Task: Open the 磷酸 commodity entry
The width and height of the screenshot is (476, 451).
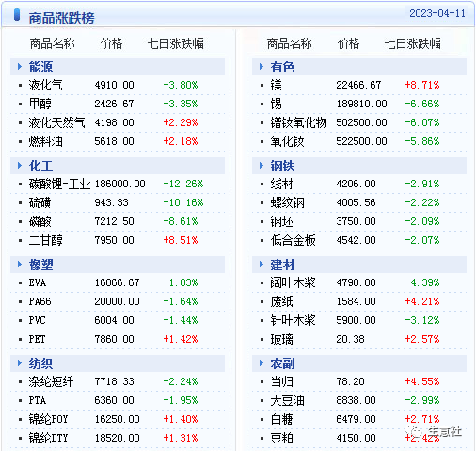Action: pos(40,221)
